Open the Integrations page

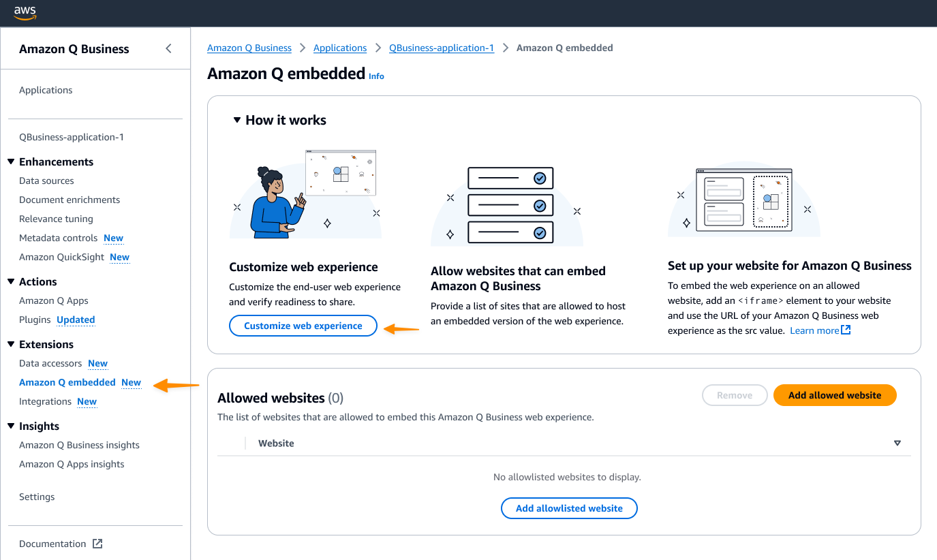point(45,401)
